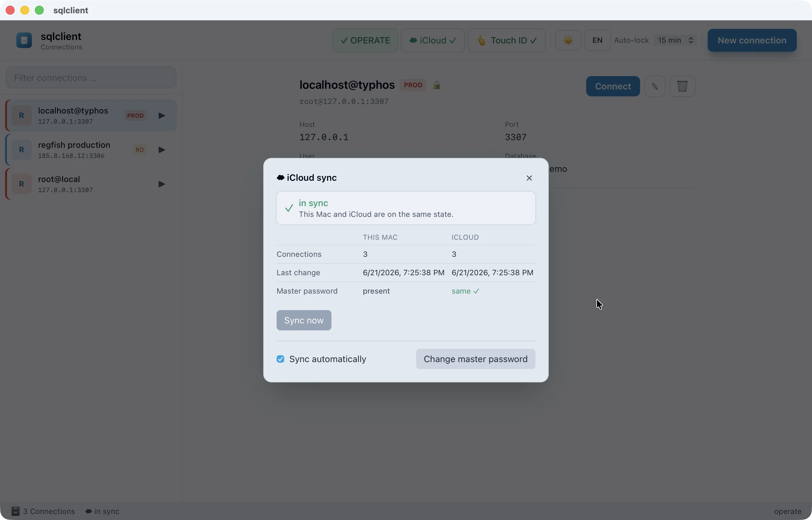Delete connection with the trash icon
The width and height of the screenshot is (812, 520).
(682, 87)
